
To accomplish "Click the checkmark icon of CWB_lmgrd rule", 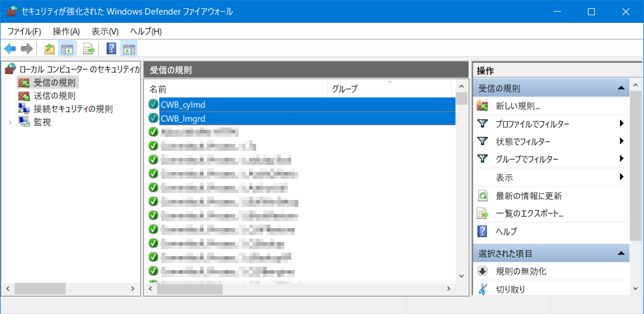I will click(153, 119).
